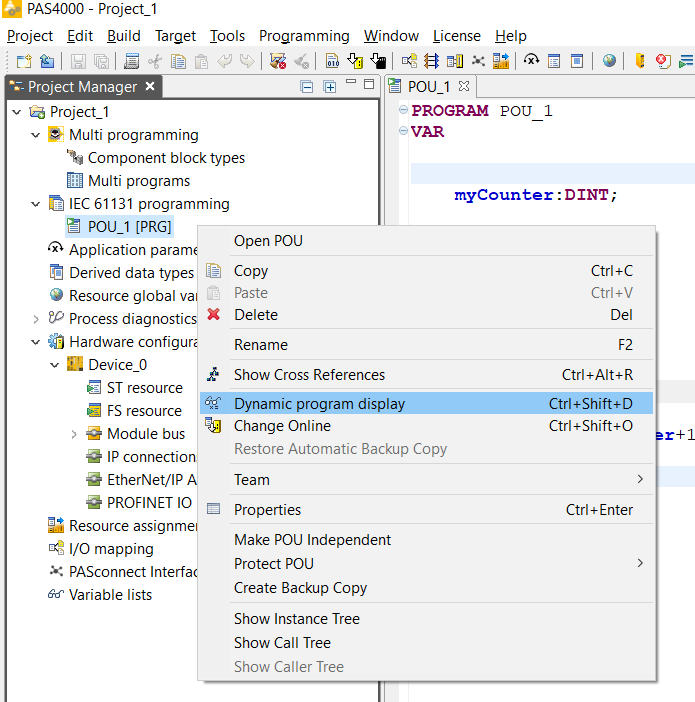Choose Show Instance Tree

(426, 619)
